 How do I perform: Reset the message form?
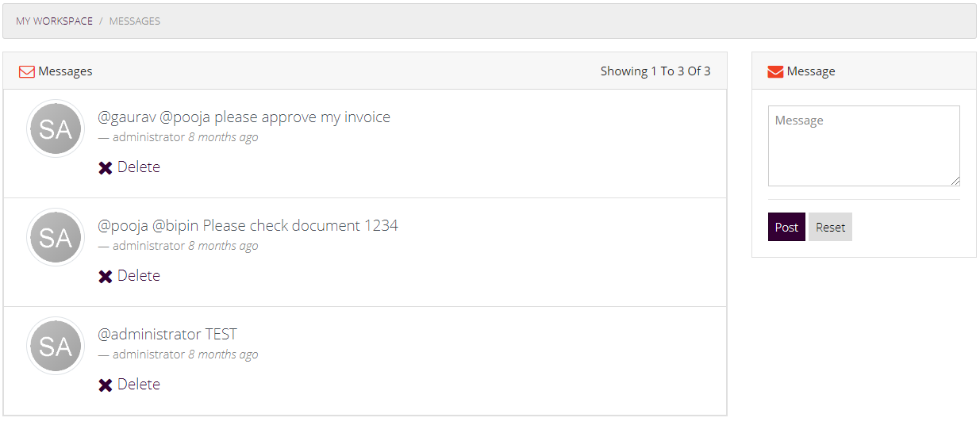(x=831, y=227)
